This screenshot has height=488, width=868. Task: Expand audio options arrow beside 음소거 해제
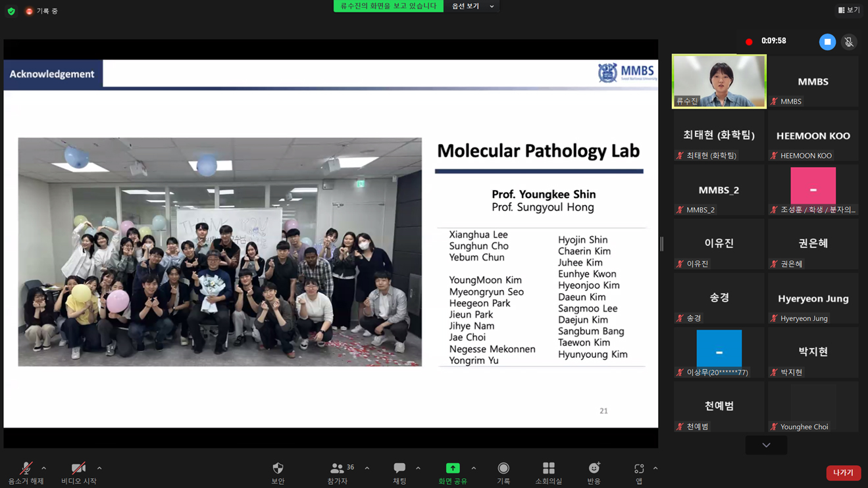point(44,468)
